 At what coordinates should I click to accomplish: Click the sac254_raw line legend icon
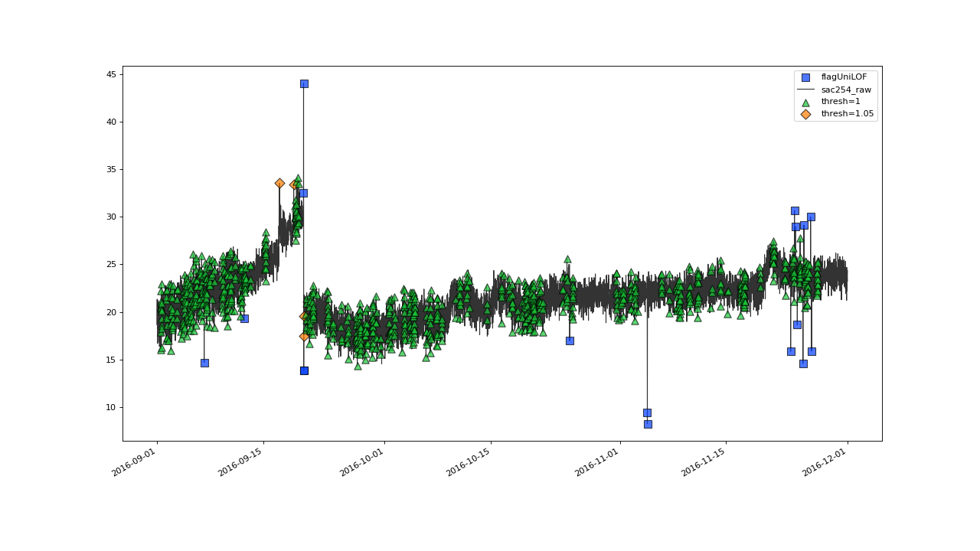click(x=805, y=90)
